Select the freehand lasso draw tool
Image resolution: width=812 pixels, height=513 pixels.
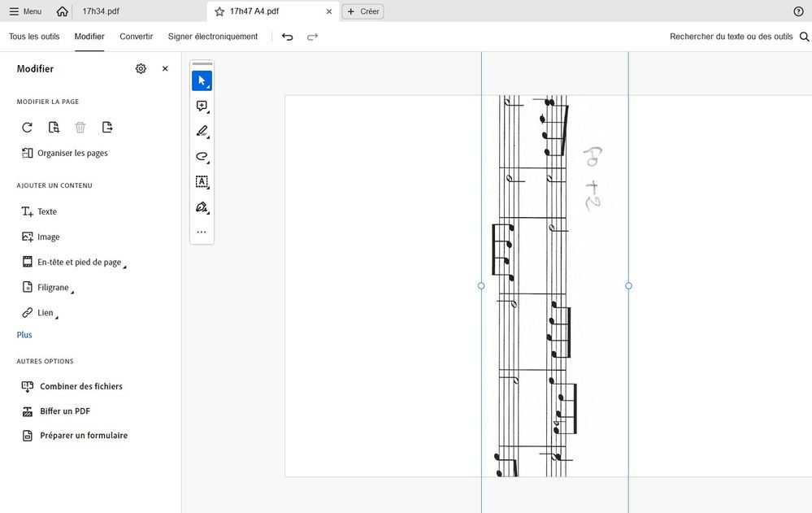202,156
